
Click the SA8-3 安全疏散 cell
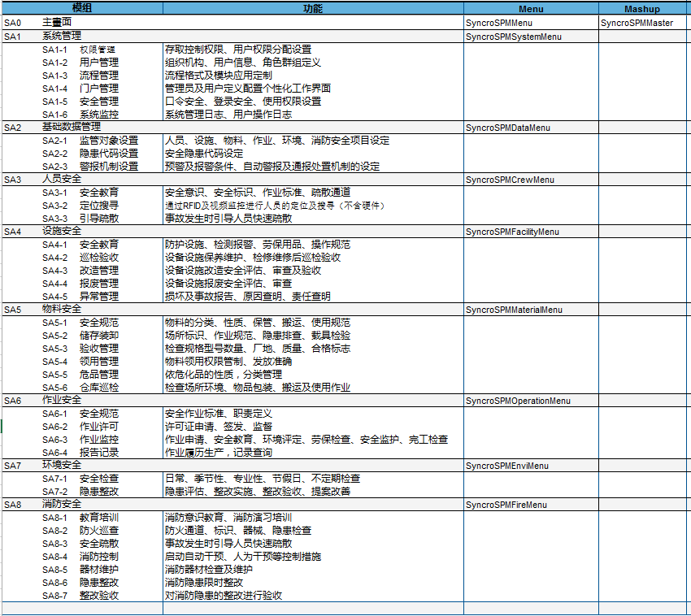(x=82, y=544)
